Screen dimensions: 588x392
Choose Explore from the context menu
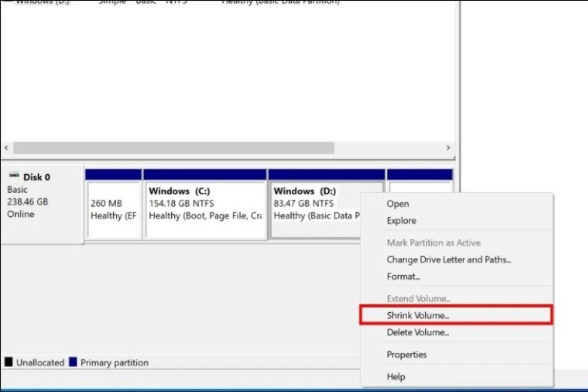(402, 221)
